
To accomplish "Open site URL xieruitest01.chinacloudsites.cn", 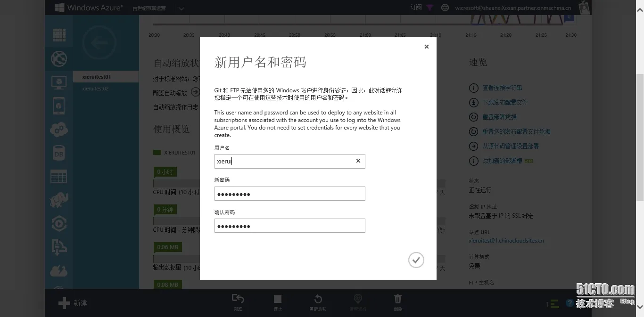I will [x=506, y=241].
